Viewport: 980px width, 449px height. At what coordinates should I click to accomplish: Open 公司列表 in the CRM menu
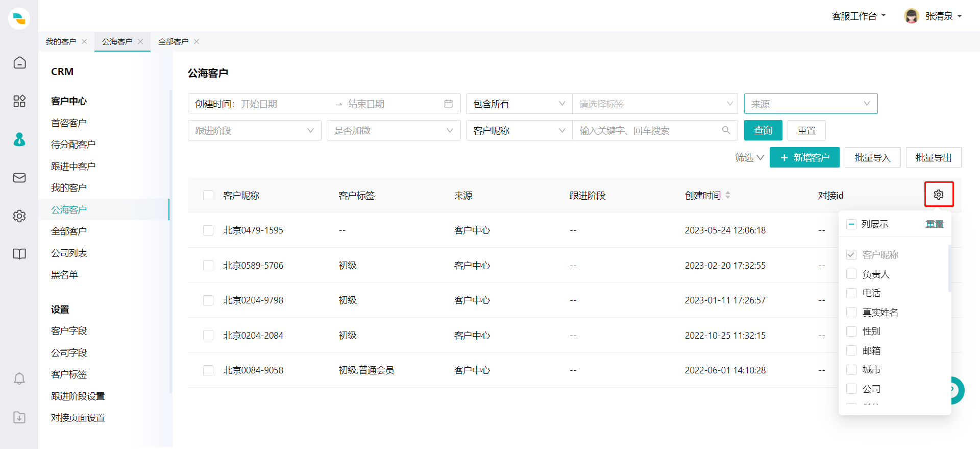pos(69,253)
